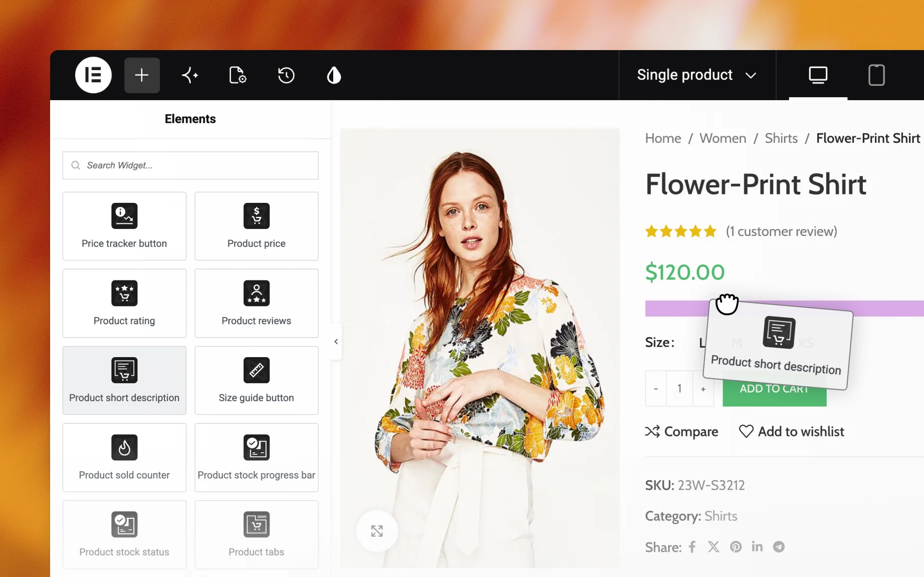Select the Product reviews widget
This screenshot has height=577, width=924.
[x=257, y=303]
